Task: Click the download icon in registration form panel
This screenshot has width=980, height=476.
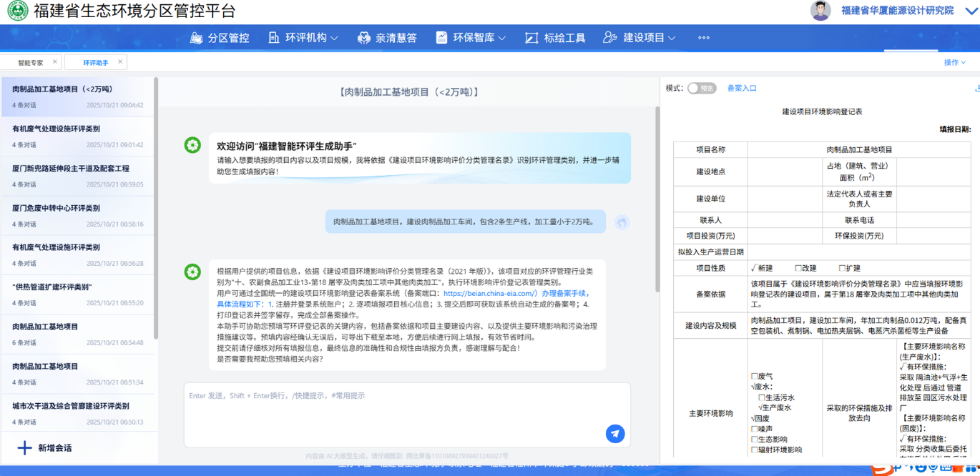Action: coord(976,89)
